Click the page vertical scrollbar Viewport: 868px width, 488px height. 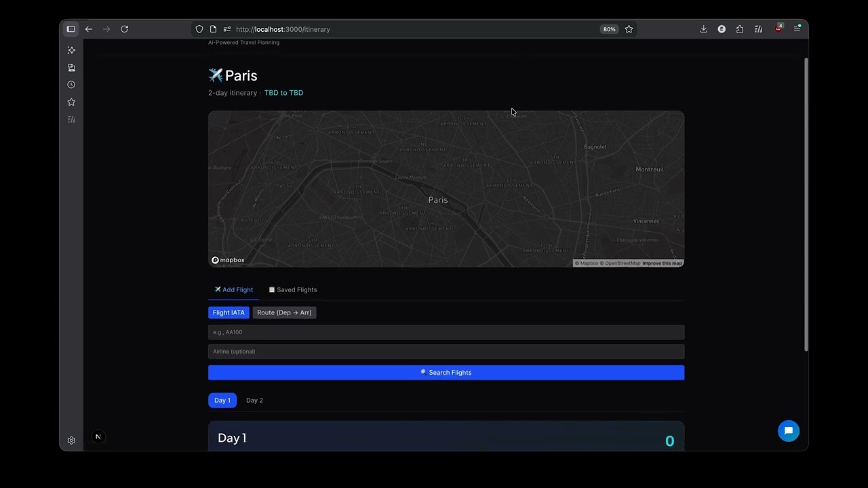(x=806, y=205)
